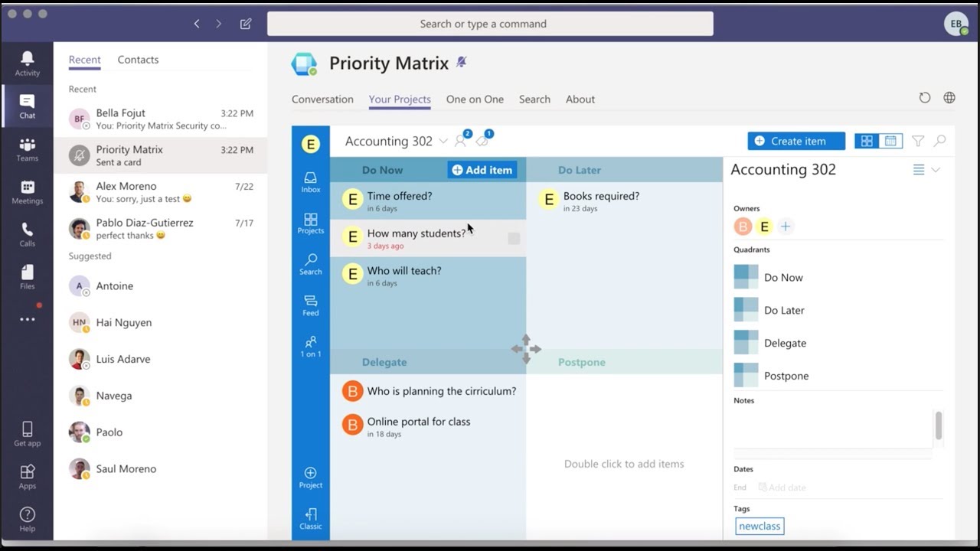Click Add item in Do Now quadrant
Image resolution: width=980 pixels, height=551 pixels.
[482, 170]
